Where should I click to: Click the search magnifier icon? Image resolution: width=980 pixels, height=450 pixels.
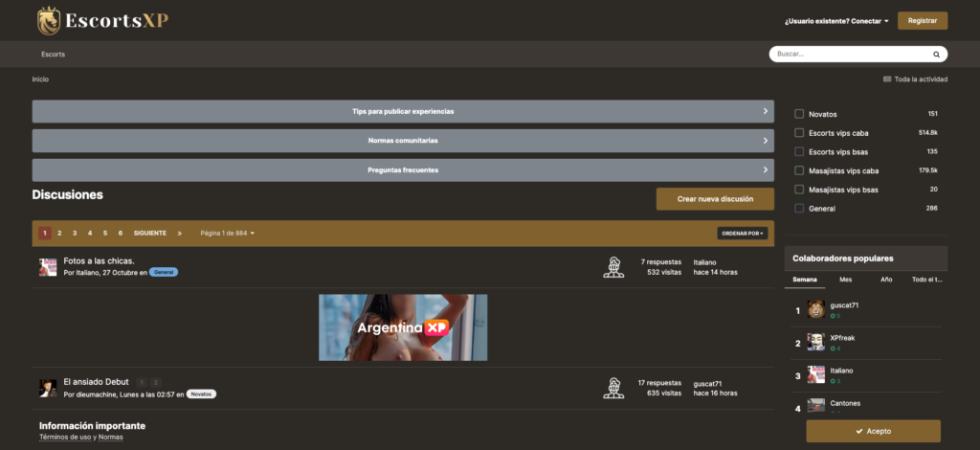click(x=937, y=54)
